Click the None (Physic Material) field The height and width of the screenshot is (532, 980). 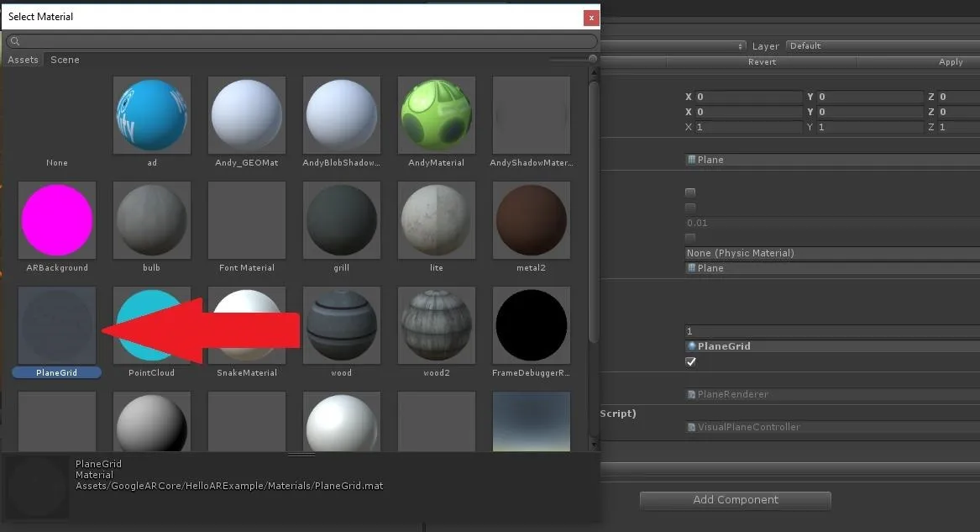(x=832, y=253)
